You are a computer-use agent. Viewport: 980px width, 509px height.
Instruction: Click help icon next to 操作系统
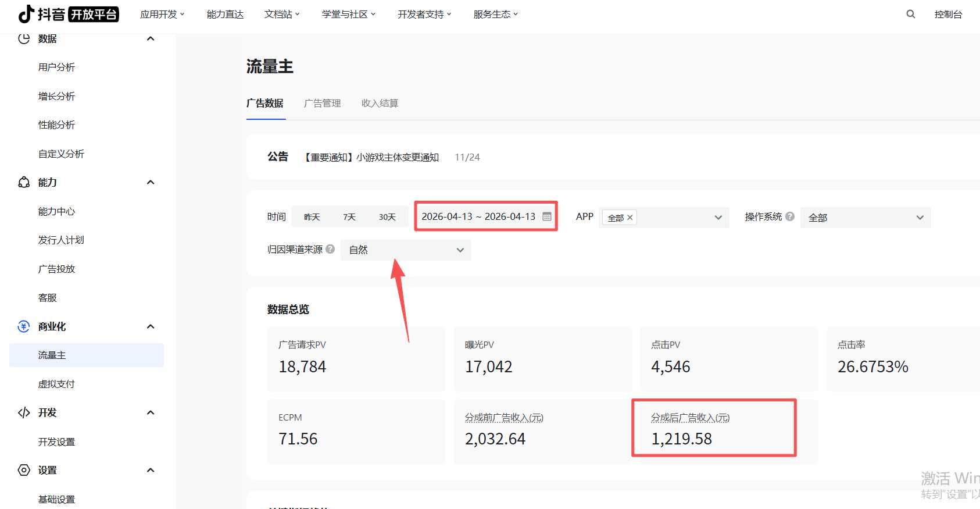point(789,216)
